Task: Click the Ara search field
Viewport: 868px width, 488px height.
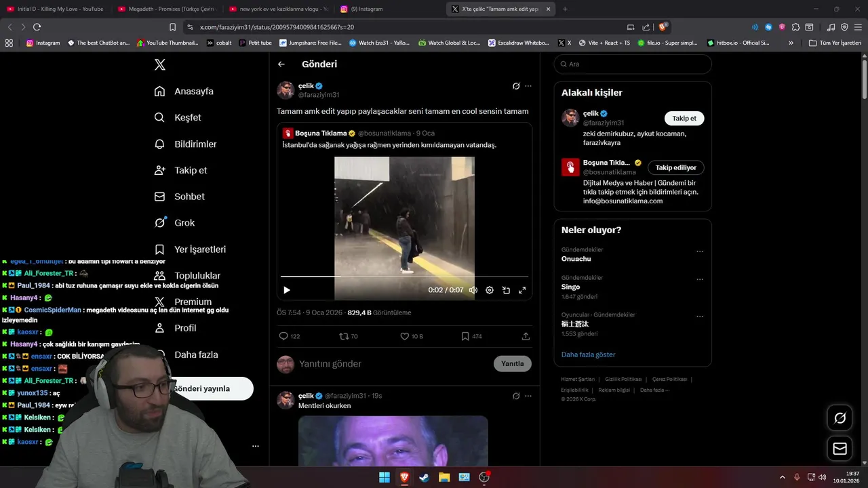Action: click(x=633, y=64)
